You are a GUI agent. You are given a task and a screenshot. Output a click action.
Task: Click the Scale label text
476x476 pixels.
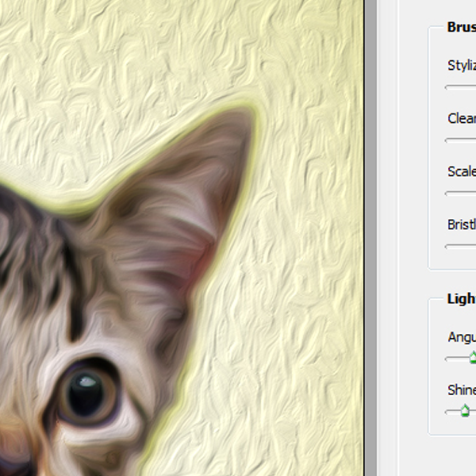(462, 171)
